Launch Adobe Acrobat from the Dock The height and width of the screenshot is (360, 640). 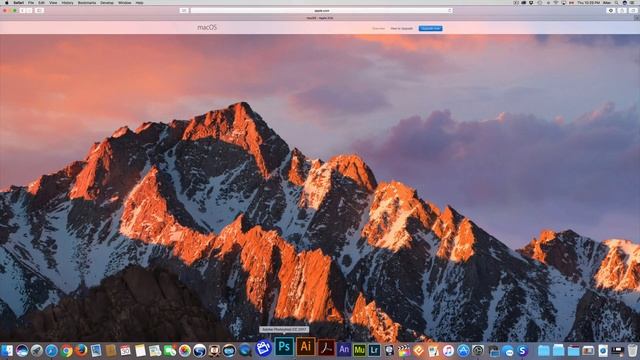click(x=326, y=348)
